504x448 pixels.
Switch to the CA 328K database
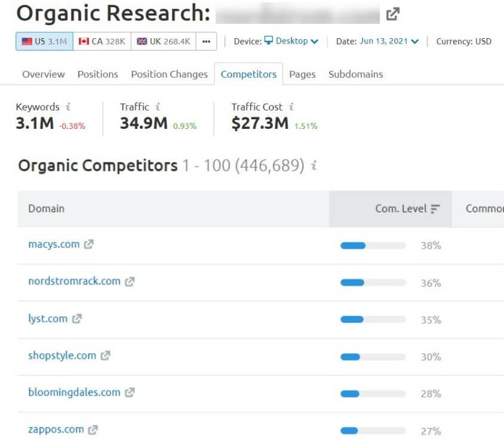(x=102, y=41)
